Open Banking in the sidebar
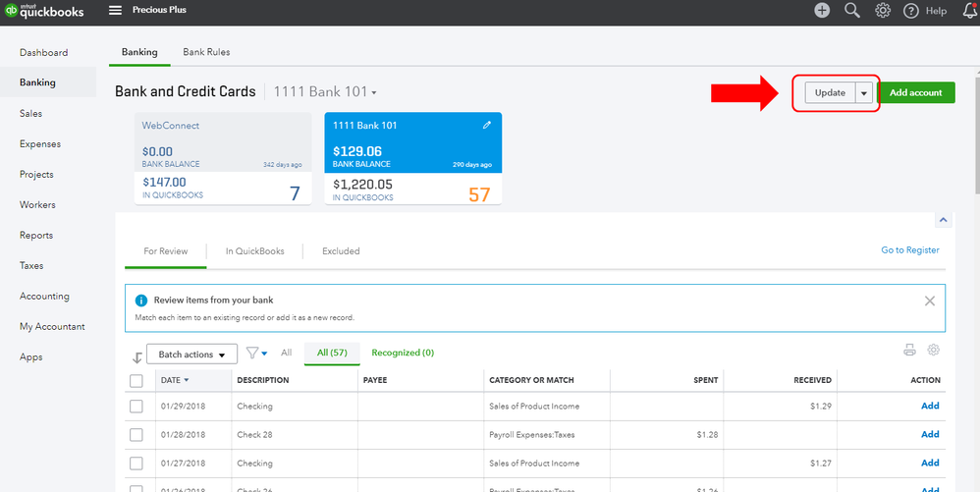980x492 pixels. (37, 82)
